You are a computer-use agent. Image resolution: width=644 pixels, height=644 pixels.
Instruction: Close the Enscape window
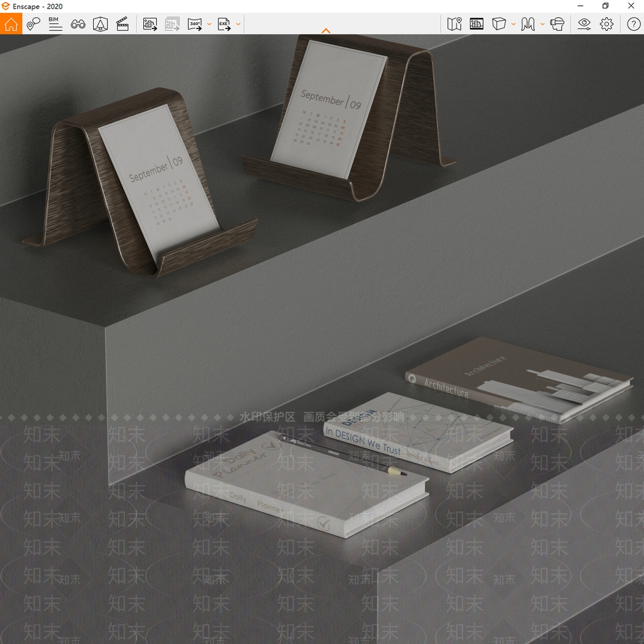click(631, 6)
